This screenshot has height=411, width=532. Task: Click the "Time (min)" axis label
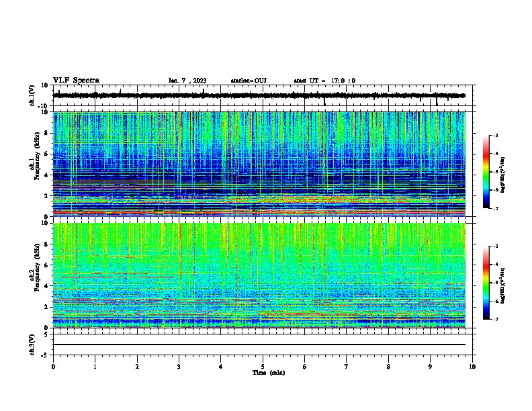(x=269, y=373)
